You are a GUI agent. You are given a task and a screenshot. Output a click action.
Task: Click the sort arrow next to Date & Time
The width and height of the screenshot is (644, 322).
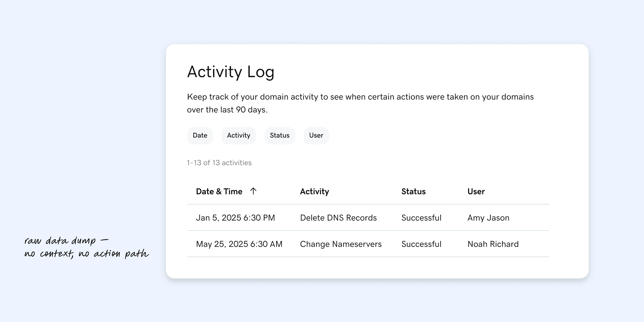coord(253,191)
